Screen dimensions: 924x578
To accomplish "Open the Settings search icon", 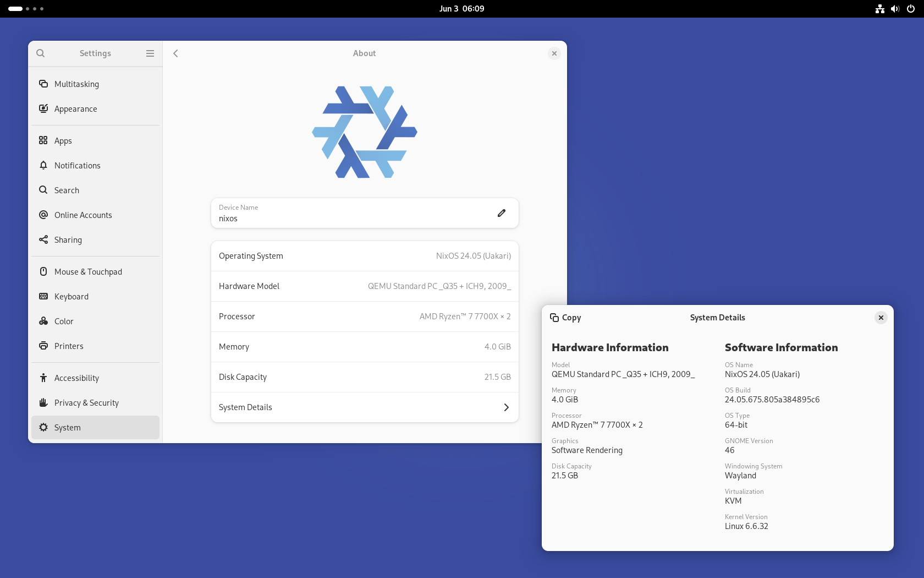I will [41, 53].
